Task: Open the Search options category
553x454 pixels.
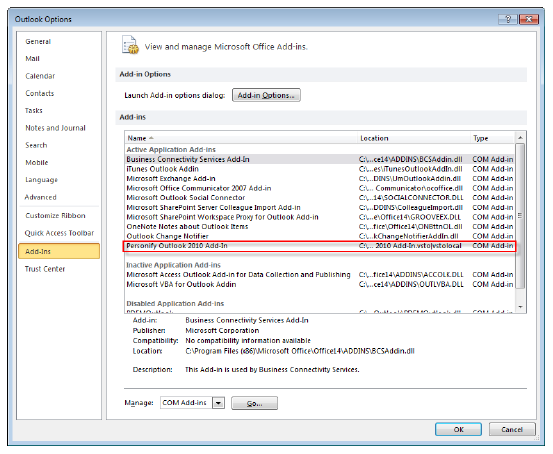Action: click(36, 145)
